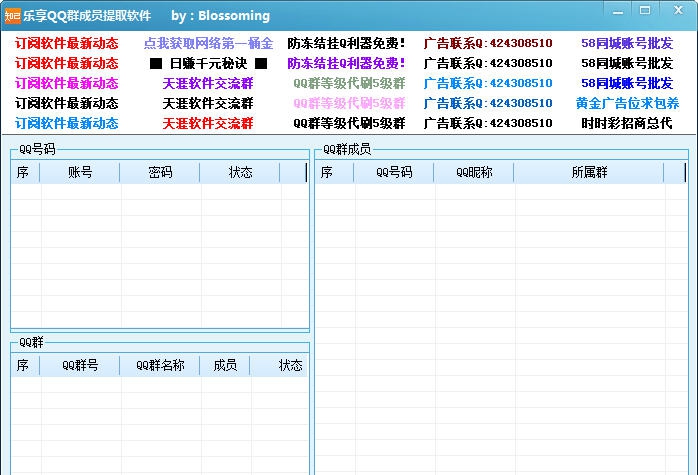Image resolution: width=698 pixels, height=475 pixels.
Task: Close the QQ group extractor window
Action: pyautogui.click(x=676, y=10)
